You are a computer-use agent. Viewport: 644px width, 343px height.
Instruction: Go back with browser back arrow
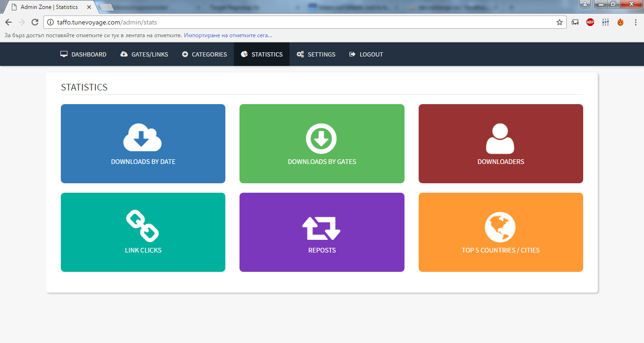pos(8,22)
